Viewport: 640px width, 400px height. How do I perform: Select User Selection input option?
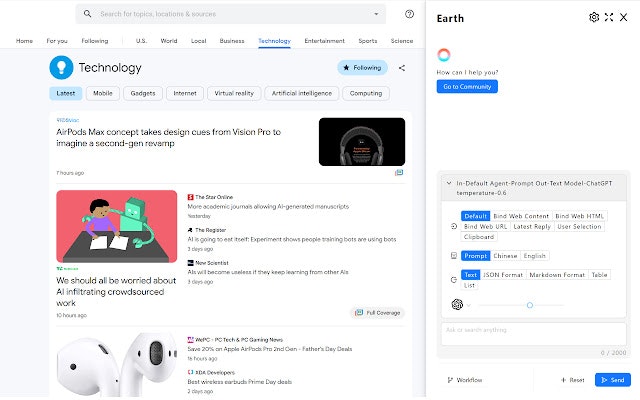579,227
